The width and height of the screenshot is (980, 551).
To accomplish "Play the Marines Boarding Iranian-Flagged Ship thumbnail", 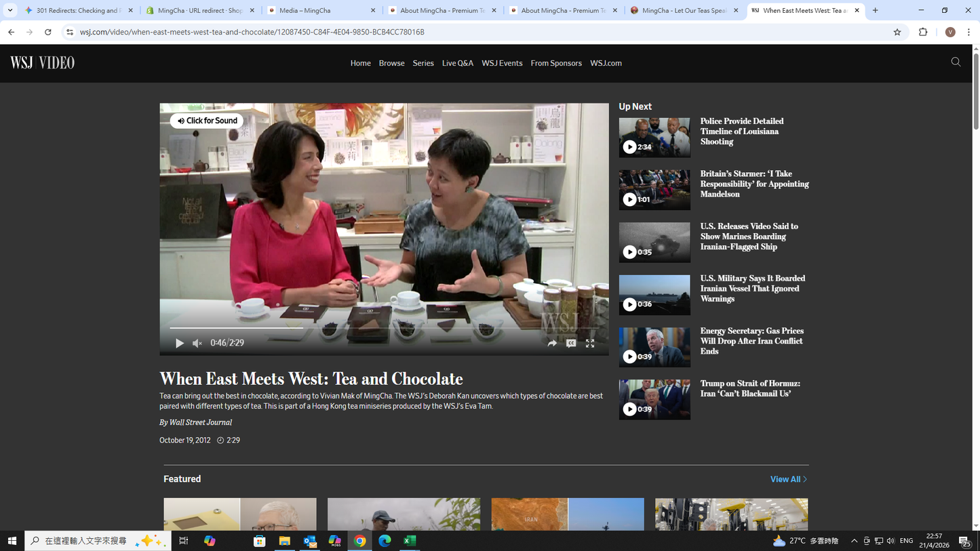I will tap(654, 243).
